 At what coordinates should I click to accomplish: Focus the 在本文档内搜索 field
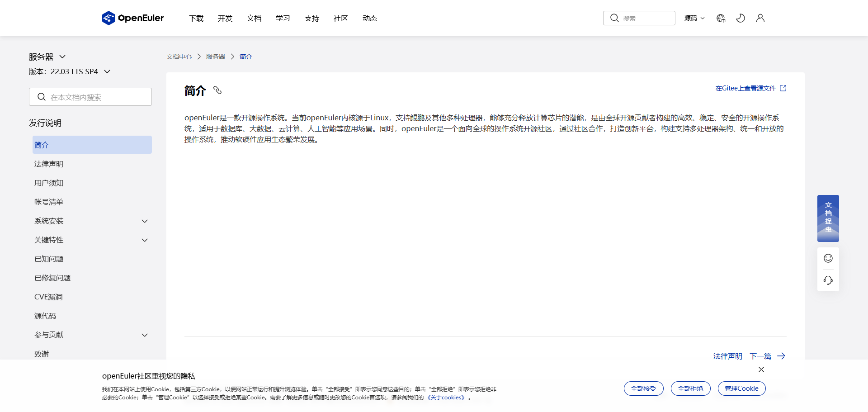[x=90, y=97]
